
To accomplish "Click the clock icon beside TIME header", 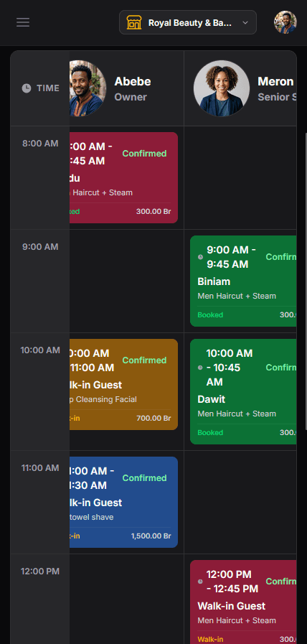I will (27, 88).
